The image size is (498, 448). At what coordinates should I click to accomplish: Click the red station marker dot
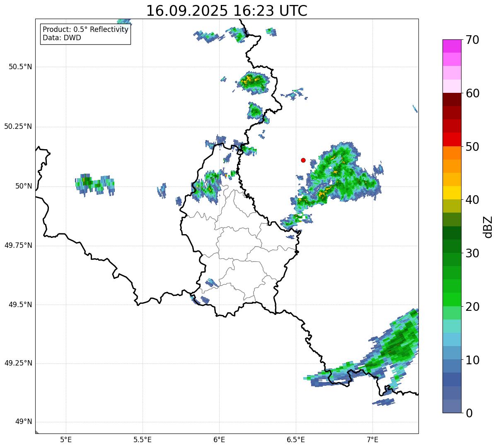click(303, 160)
